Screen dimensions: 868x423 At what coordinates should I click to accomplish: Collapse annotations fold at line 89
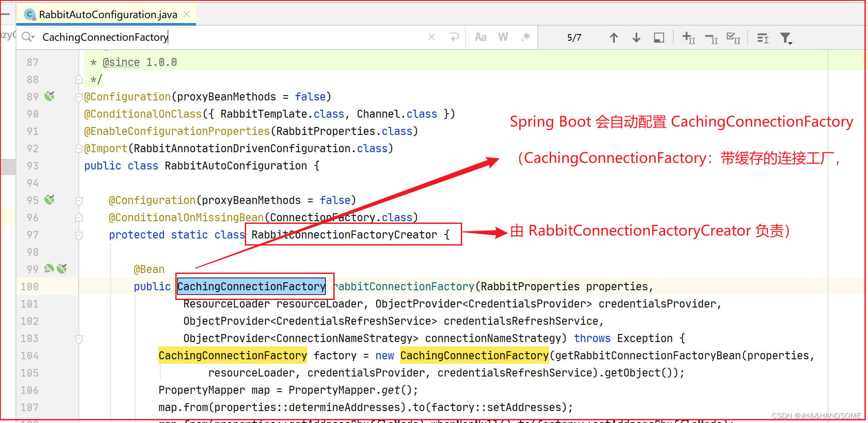click(79, 97)
